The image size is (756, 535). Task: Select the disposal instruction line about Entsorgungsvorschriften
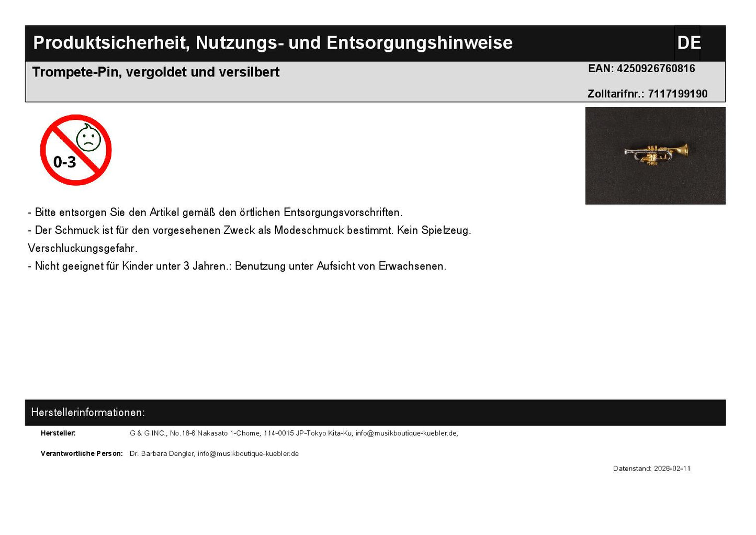click(x=215, y=213)
